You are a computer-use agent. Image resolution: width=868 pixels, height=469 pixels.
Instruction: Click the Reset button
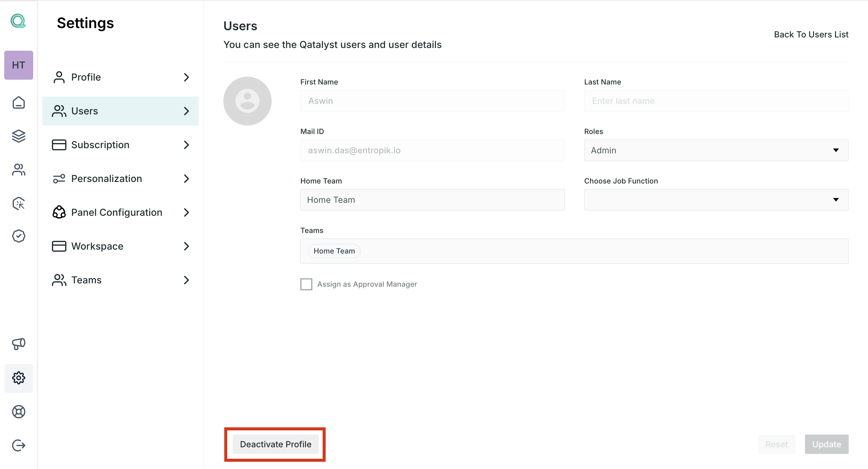pos(776,444)
